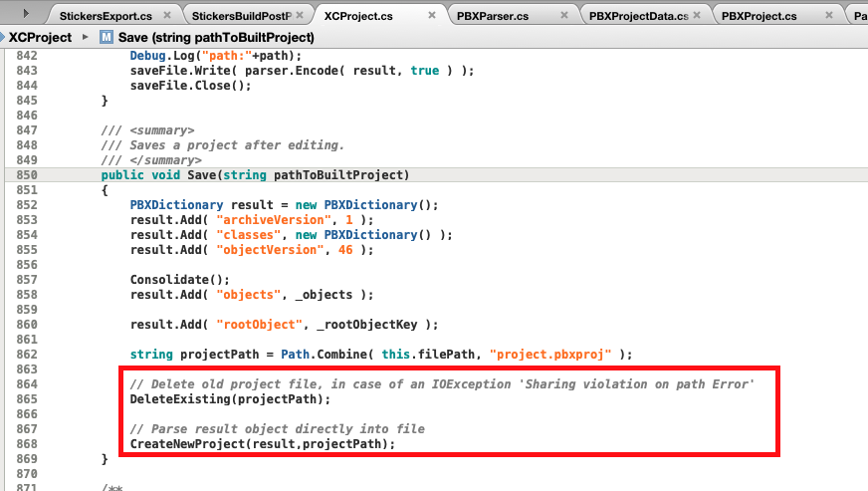The image size is (868, 491).
Task: Close the StickersBuildPostP tab
Action: pos(300,15)
